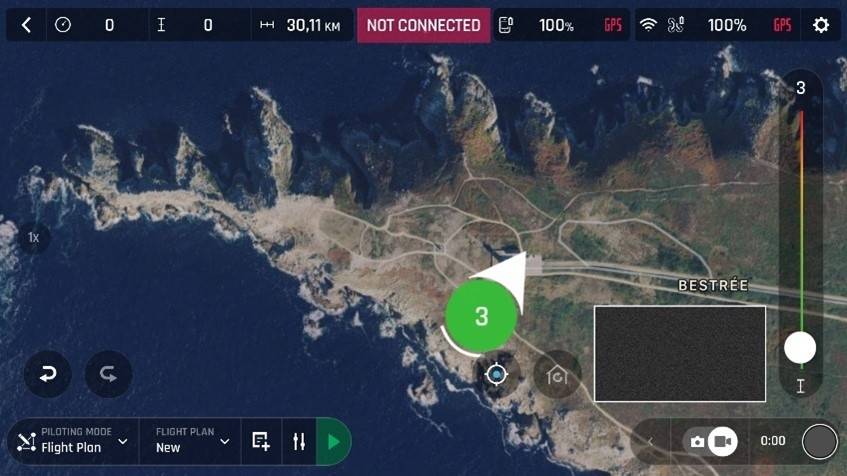Center the map on the user location
Screen dimensions: 847x476
(x=496, y=374)
